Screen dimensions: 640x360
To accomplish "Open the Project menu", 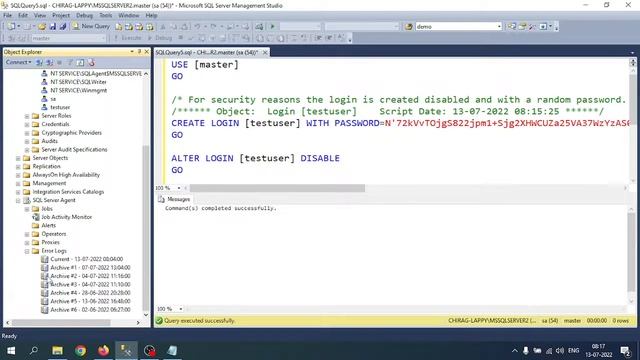I will [x=61, y=16].
